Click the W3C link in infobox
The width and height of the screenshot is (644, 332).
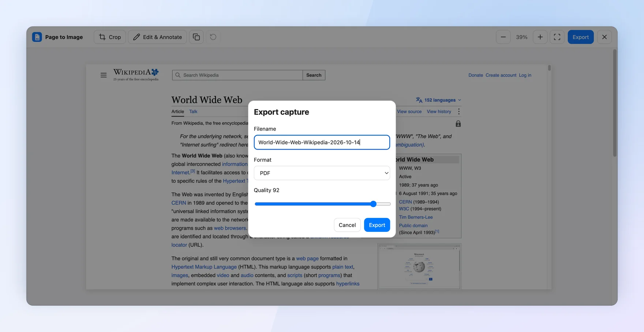point(404,209)
